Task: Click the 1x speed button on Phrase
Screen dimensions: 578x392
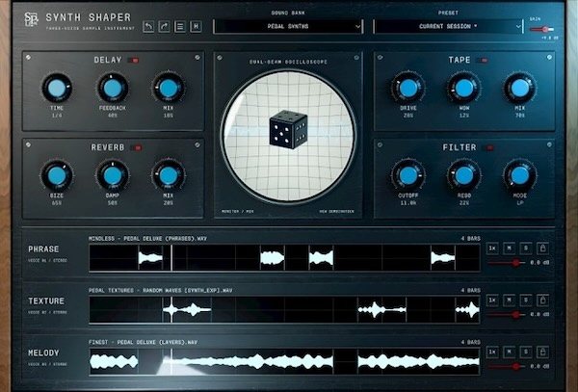Action: pos(492,248)
